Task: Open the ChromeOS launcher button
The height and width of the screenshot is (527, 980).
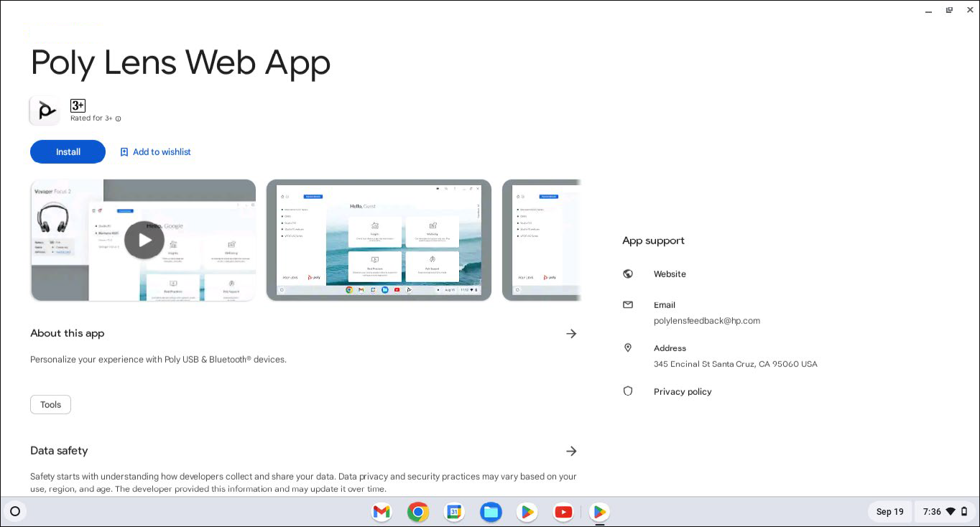Action: pyautogui.click(x=15, y=510)
